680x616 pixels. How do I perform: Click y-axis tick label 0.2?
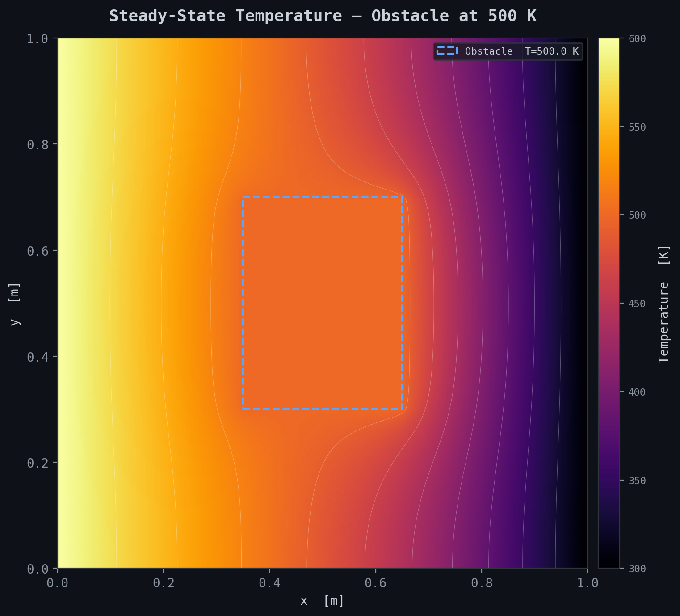(x=38, y=463)
